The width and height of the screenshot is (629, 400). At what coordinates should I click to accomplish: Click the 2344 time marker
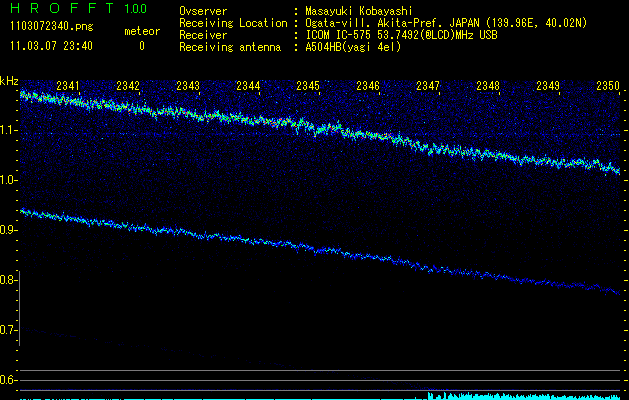pyautogui.click(x=248, y=85)
